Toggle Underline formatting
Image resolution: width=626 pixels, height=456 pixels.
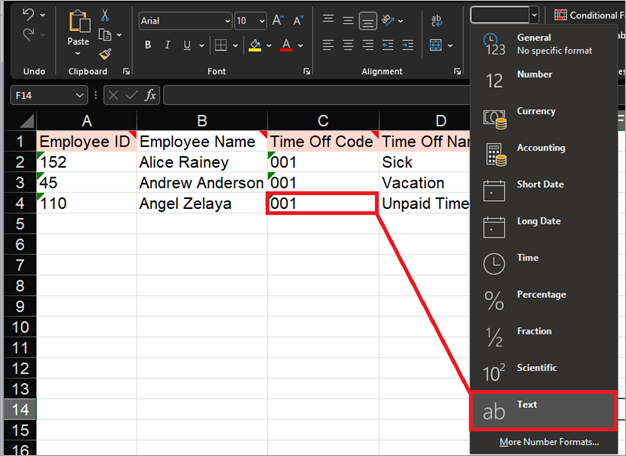187,45
